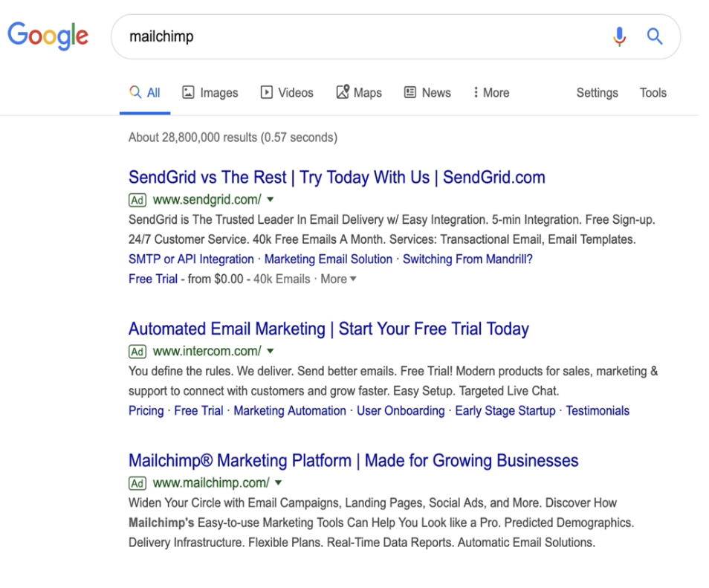Open search Settings
Viewport: 709px width, 588px height.
click(597, 93)
